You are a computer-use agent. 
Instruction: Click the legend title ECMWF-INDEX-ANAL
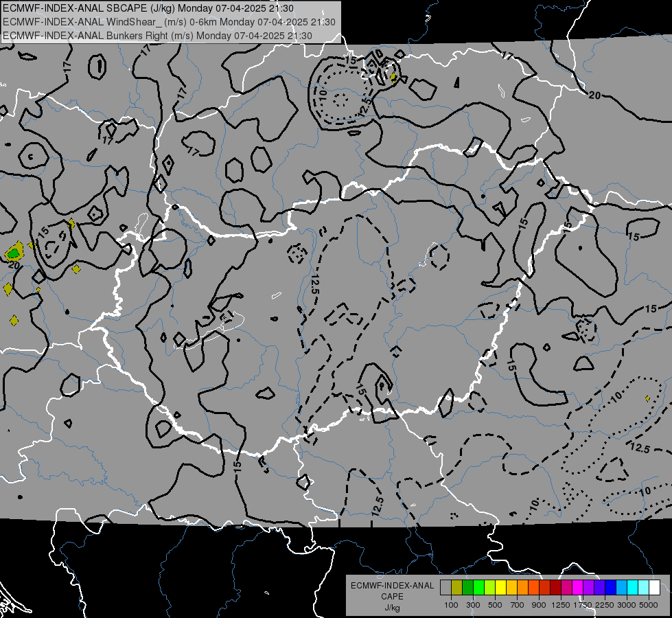click(392, 586)
